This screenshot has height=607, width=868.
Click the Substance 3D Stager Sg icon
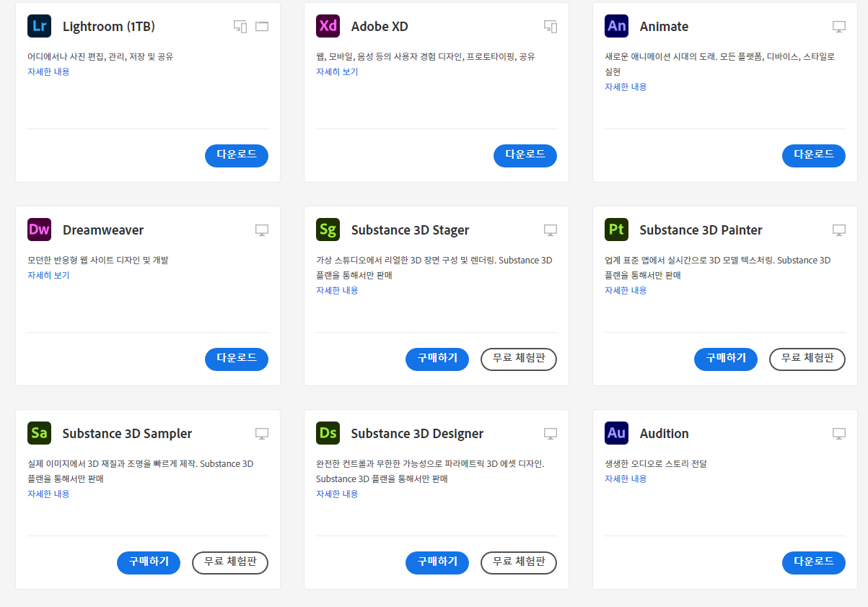pyautogui.click(x=328, y=230)
